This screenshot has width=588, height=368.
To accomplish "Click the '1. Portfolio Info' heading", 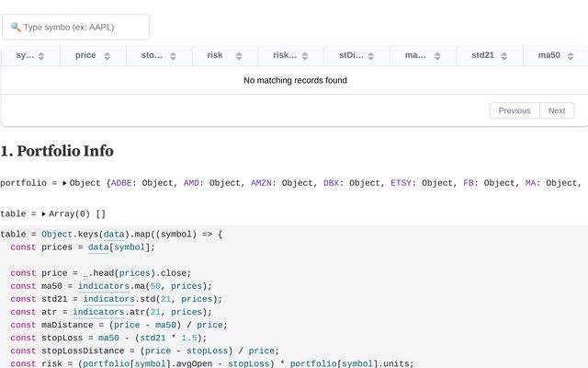I will (57, 151).
